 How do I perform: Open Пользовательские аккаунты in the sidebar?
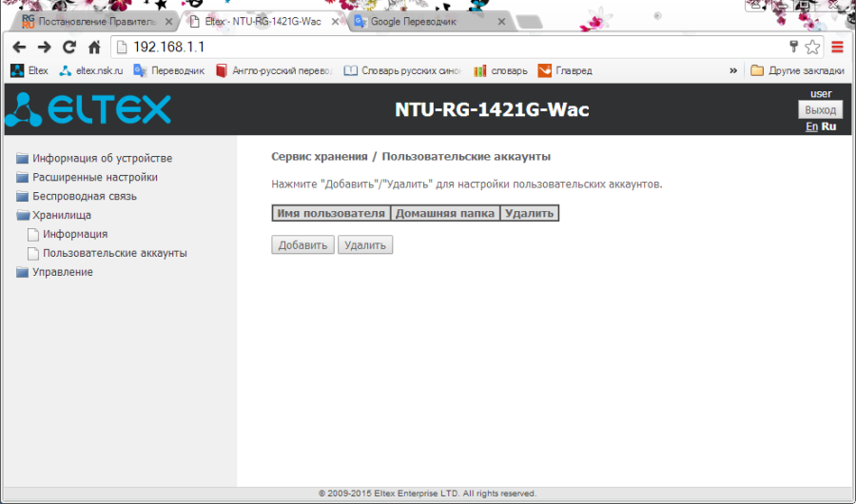107,253
